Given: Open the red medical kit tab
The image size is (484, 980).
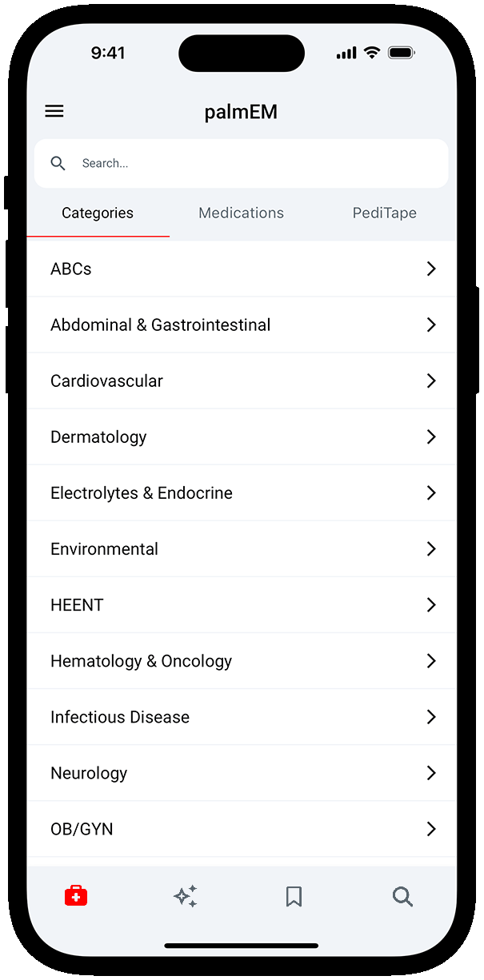Looking at the screenshot, I should point(76,896).
